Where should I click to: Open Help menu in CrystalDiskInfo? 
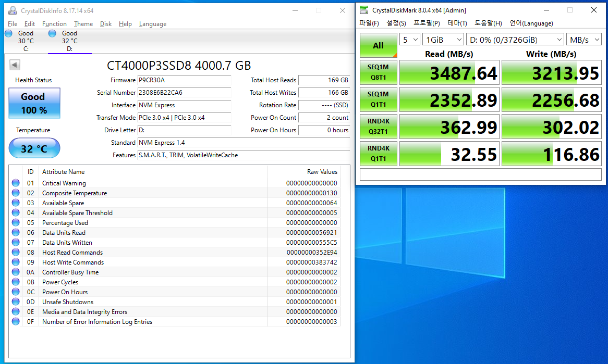point(125,24)
